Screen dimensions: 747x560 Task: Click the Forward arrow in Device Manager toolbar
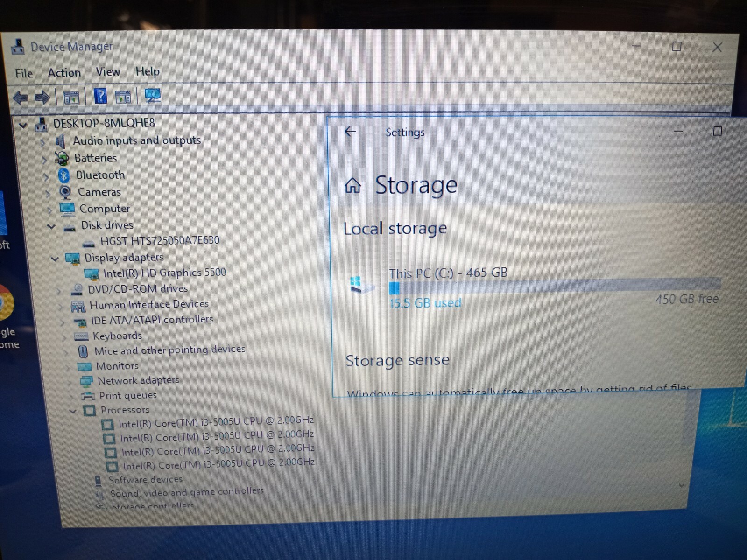[42, 97]
